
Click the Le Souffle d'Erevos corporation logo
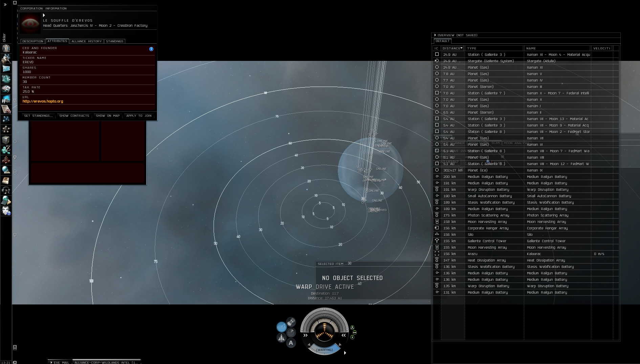(30, 23)
